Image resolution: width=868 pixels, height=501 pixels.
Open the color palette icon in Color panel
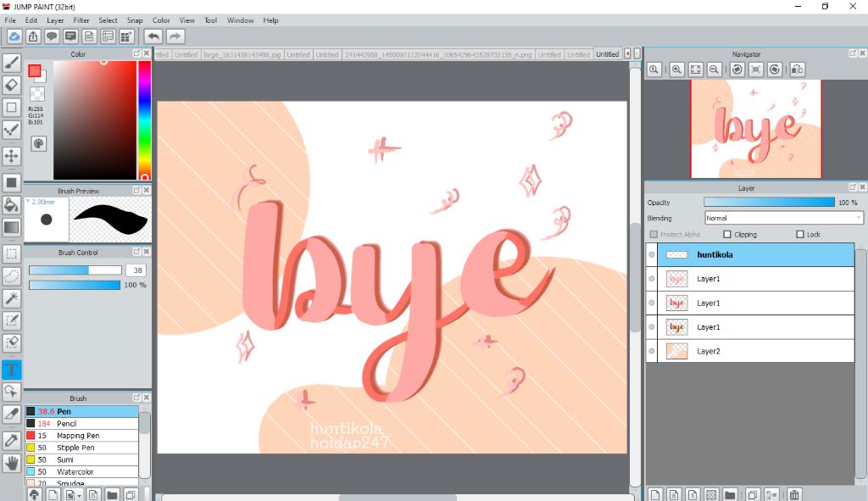[x=38, y=144]
